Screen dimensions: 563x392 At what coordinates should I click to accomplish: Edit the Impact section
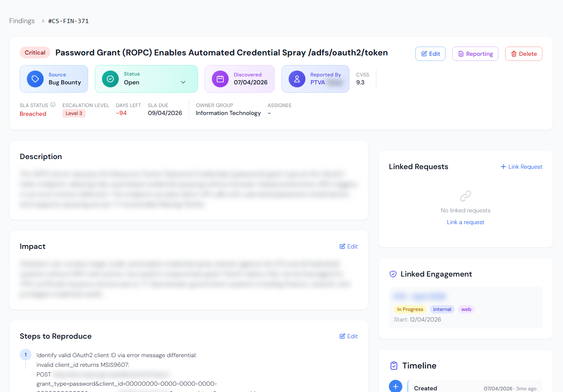(349, 246)
